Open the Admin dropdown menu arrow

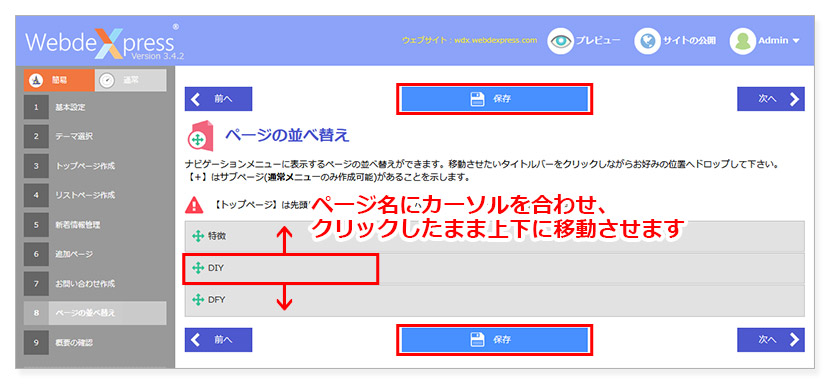point(796,41)
